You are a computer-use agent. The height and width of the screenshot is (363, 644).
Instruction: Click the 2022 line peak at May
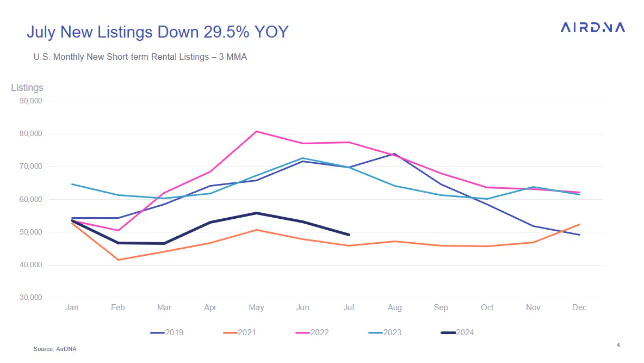pos(256,132)
